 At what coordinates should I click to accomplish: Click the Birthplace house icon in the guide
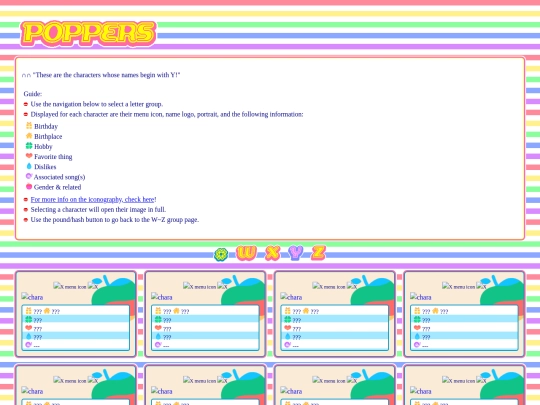pos(29,136)
